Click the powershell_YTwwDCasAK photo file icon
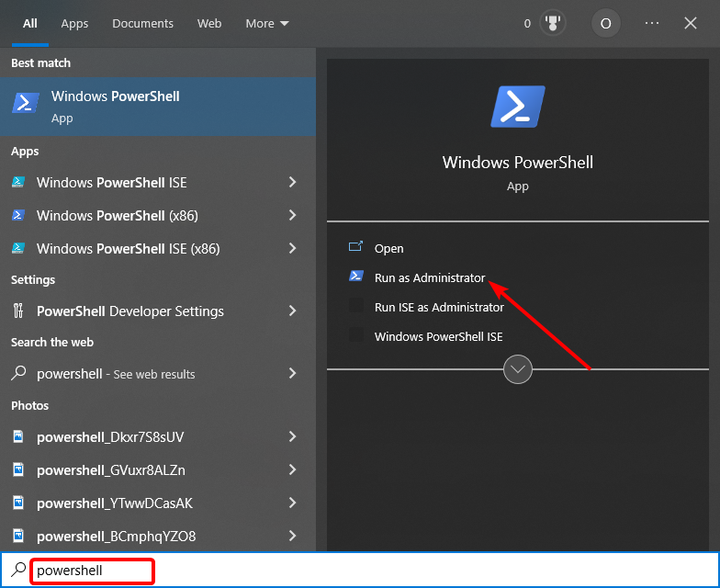This screenshot has height=588, width=720. (x=18, y=503)
